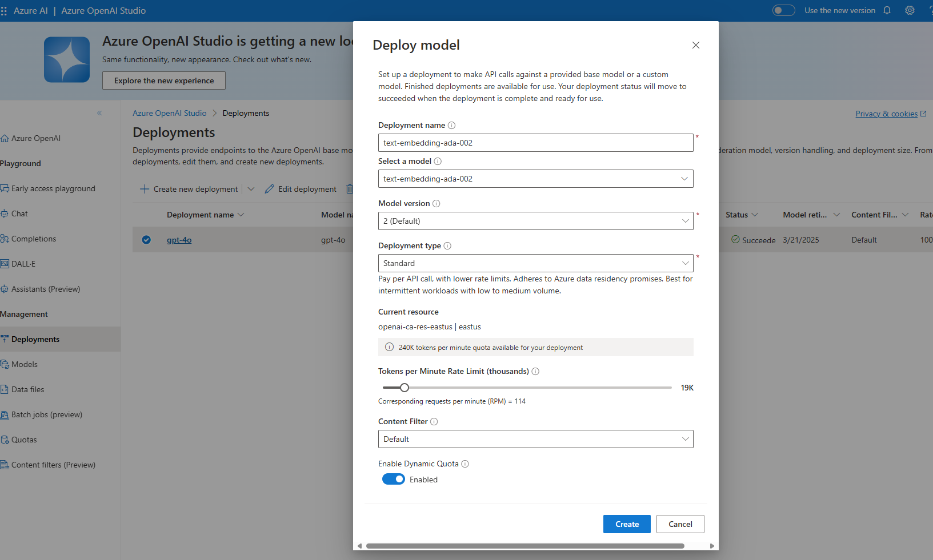Click the Deployment name input field
Viewport: 933px width, 560px height.
pos(535,143)
